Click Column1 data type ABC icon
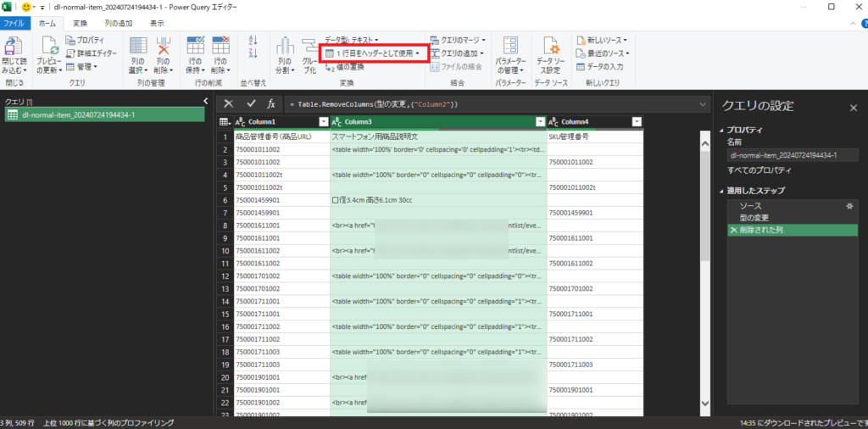The width and height of the screenshot is (868, 429). (240, 122)
